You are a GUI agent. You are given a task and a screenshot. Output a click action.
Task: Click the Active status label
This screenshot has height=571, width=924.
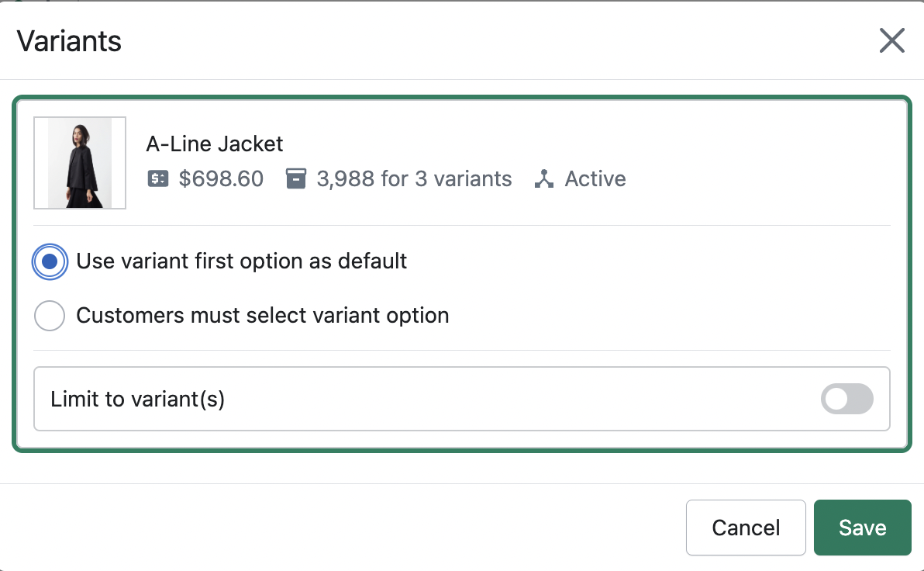(x=595, y=179)
